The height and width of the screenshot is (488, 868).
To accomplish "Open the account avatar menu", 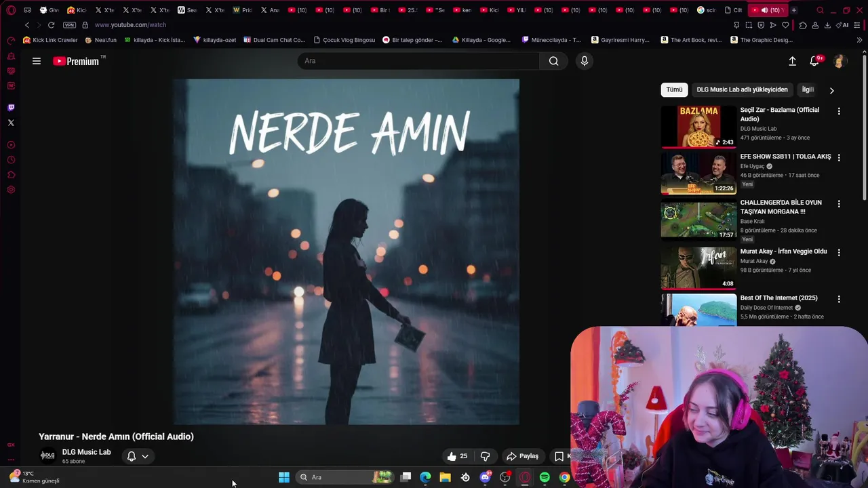I will point(839,61).
